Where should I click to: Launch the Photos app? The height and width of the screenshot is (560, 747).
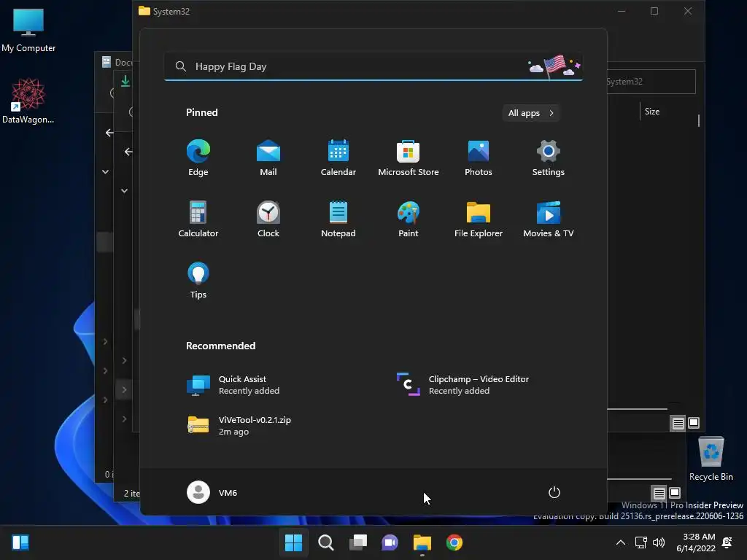click(479, 158)
